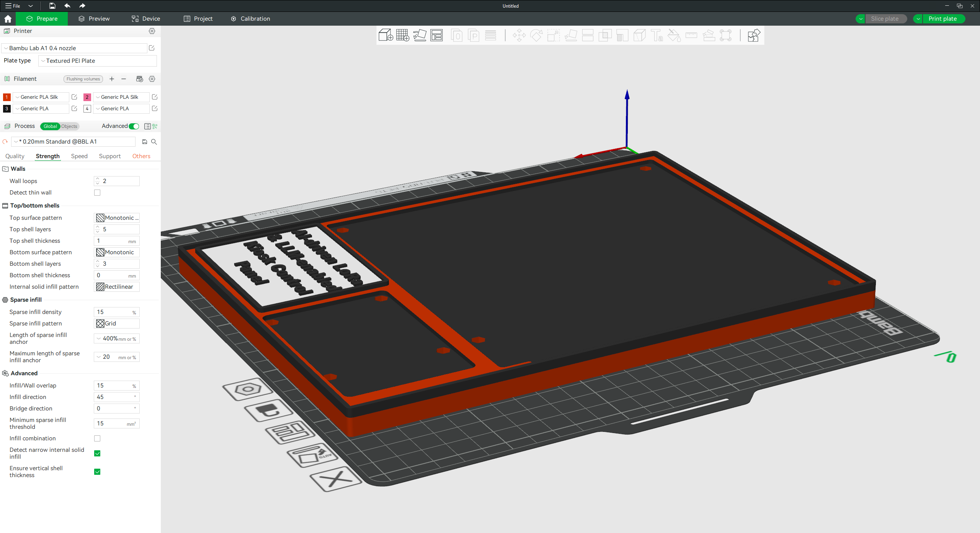Click the Add model cube icon
This screenshot has width=980, height=533.
385,36
